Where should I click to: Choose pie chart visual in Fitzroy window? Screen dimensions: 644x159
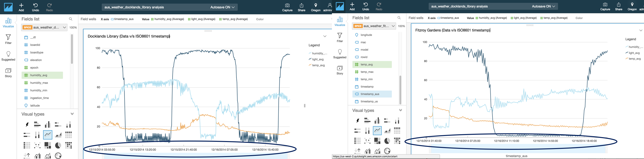387,141
